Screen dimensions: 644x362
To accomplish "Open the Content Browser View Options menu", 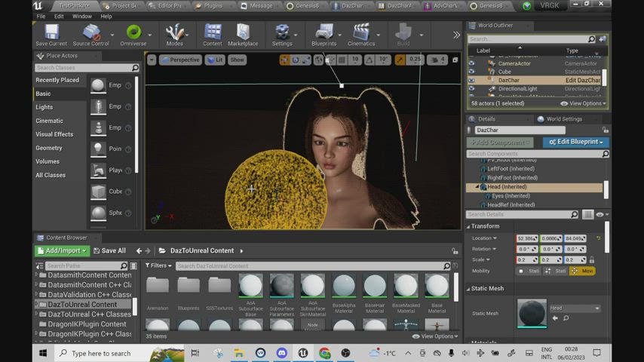I will click(435, 336).
